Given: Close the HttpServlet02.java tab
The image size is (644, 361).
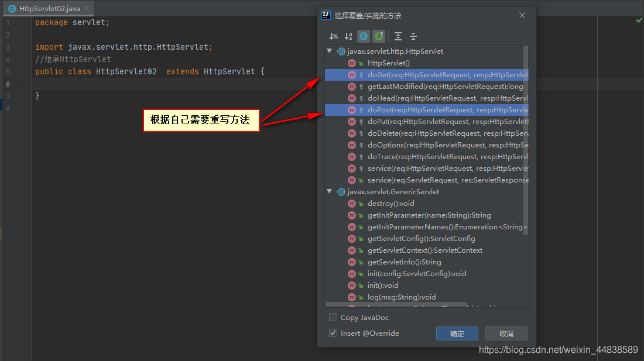Looking at the screenshot, I should pos(87,8).
